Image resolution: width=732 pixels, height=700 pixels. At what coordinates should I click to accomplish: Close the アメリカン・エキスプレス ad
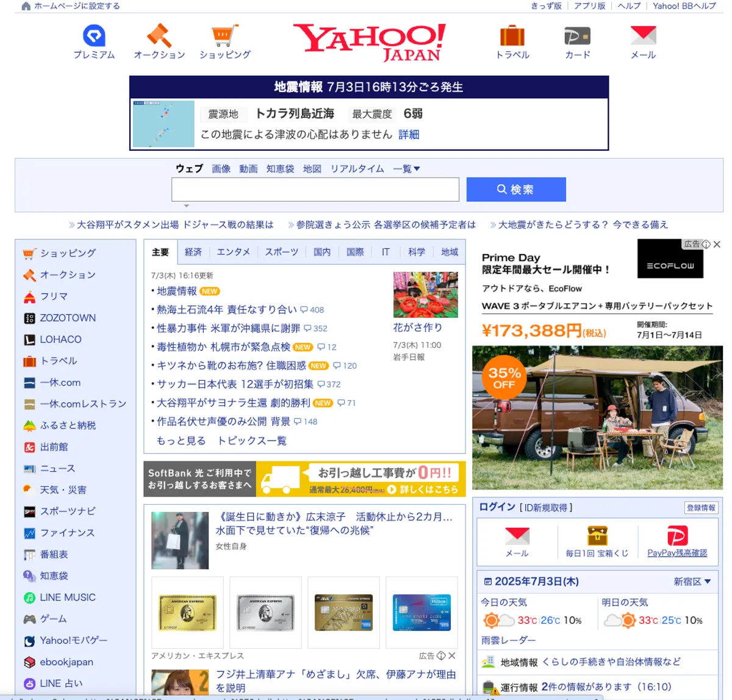tap(452, 655)
